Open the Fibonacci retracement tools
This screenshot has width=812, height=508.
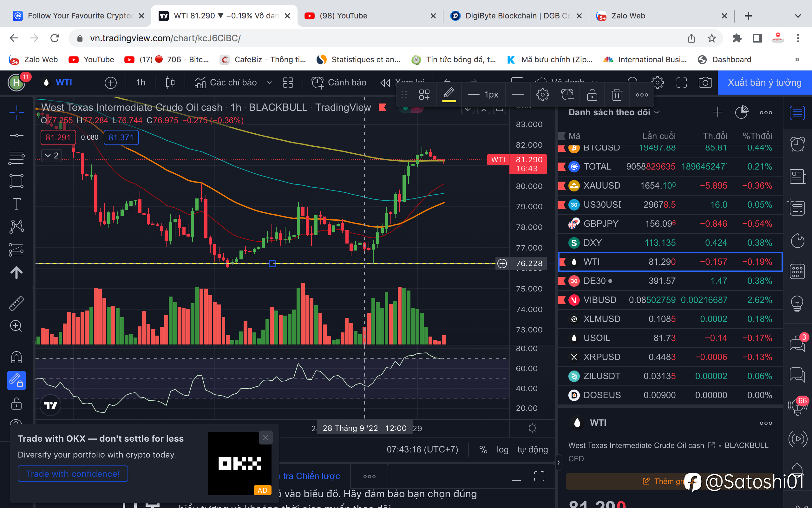[16, 158]
